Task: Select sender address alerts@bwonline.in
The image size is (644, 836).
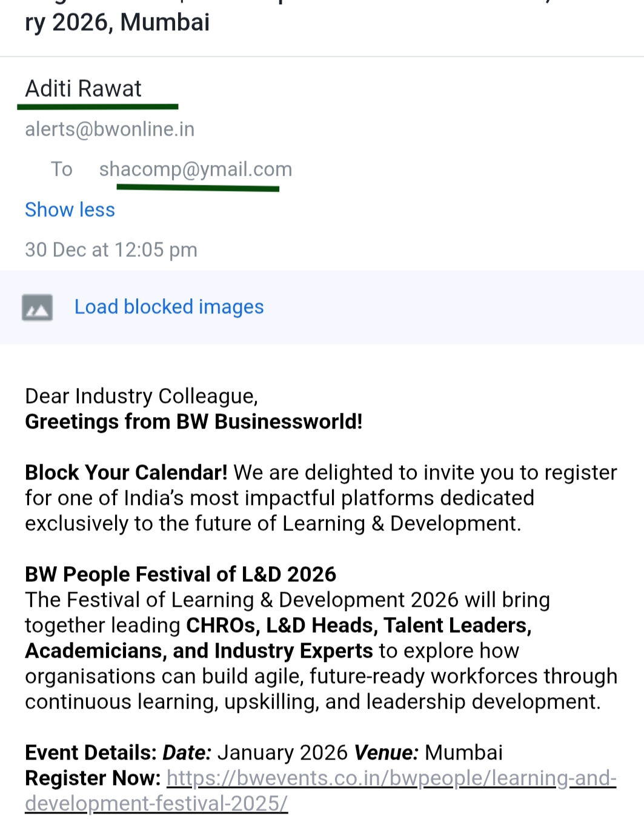Action: click(110, 129)
